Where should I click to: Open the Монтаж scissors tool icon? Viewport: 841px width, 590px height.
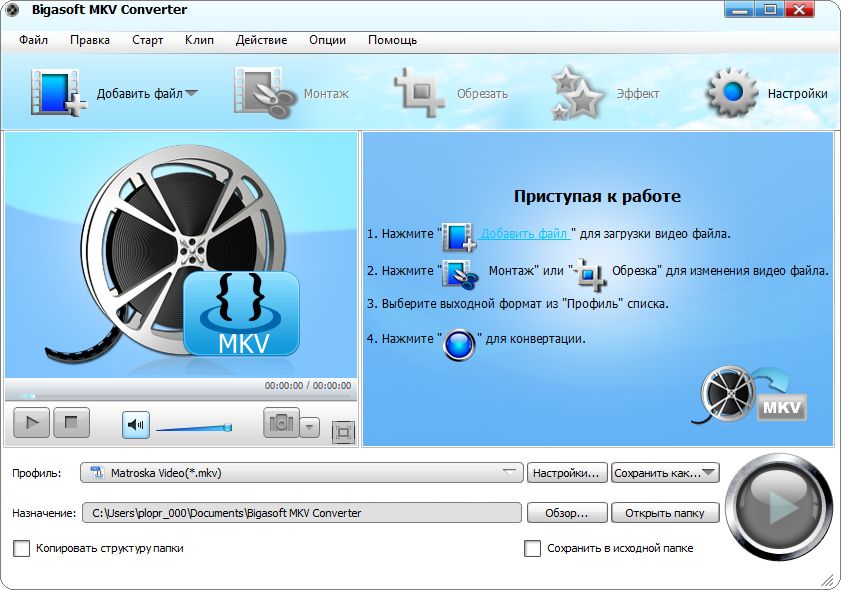pos(264,92)
